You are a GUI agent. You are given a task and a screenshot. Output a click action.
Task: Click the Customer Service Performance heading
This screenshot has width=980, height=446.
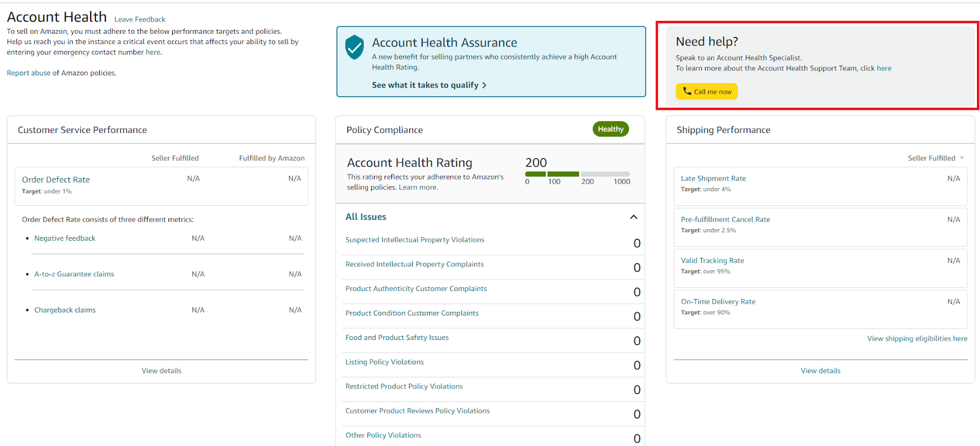click(82, 130)
